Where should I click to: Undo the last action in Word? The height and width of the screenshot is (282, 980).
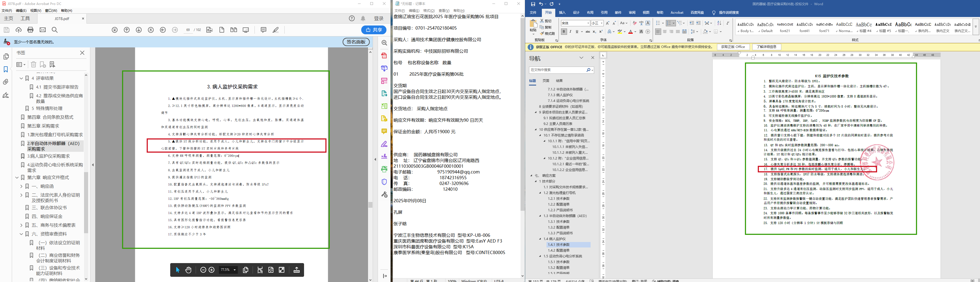coord(541,4)
